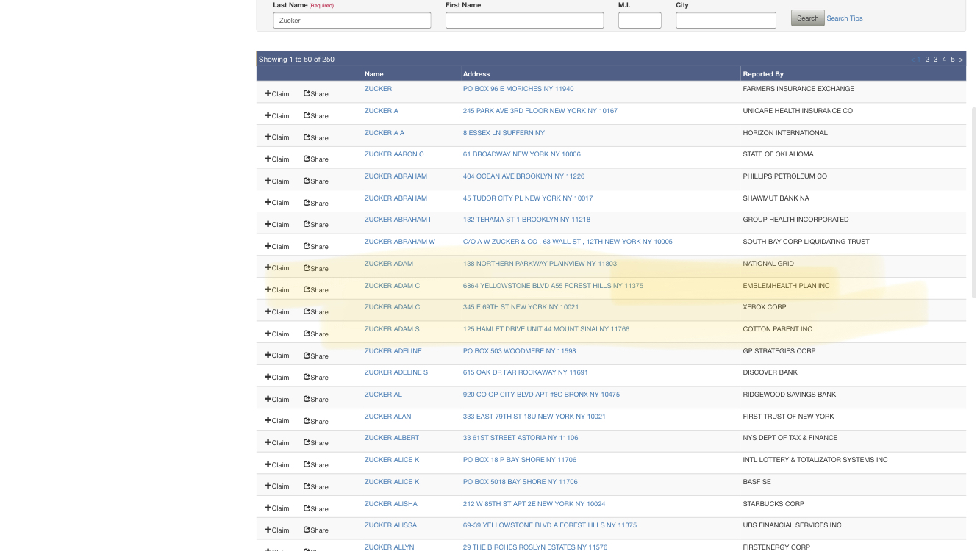Viewport: 980px width, 551px height.
Task: Open address 245 PARK AVE 3RD FLOOR
Action: point(540,111)
